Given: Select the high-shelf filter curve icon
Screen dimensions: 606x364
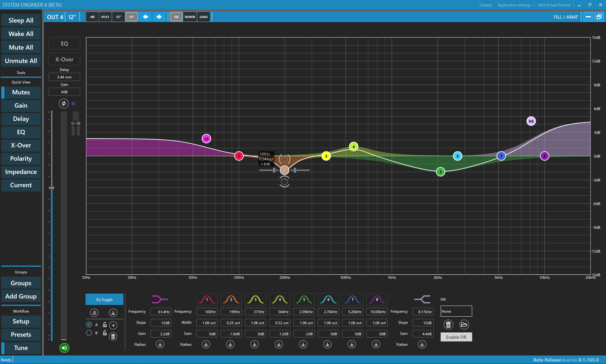Looking at the screenshot, I should pyautogui.click(x=422, y=299).
